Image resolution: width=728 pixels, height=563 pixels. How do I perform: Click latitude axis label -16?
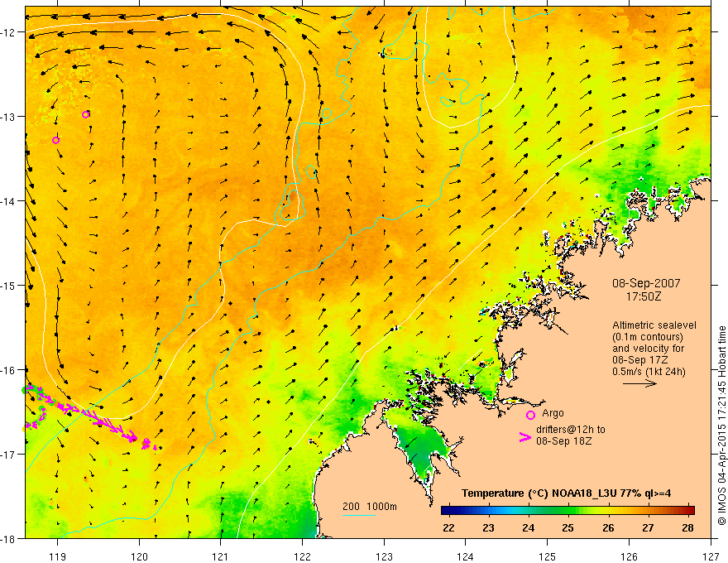(x=9, y=370)
